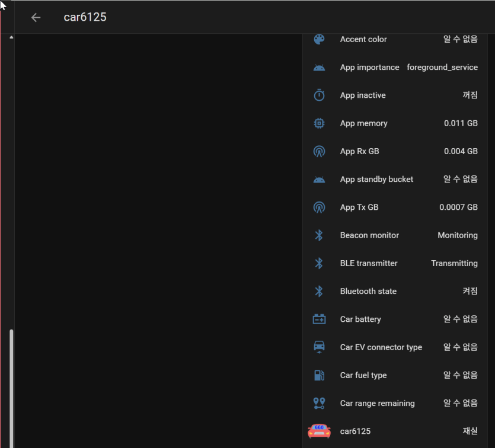Click the App memory chip icon

click(319, 123)
